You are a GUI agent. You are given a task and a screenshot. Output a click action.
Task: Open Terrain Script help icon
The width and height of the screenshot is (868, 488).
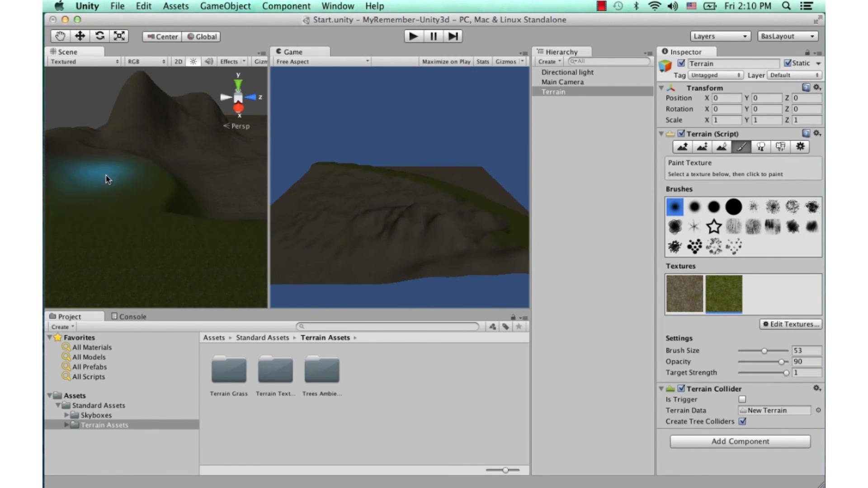[806, 133]
